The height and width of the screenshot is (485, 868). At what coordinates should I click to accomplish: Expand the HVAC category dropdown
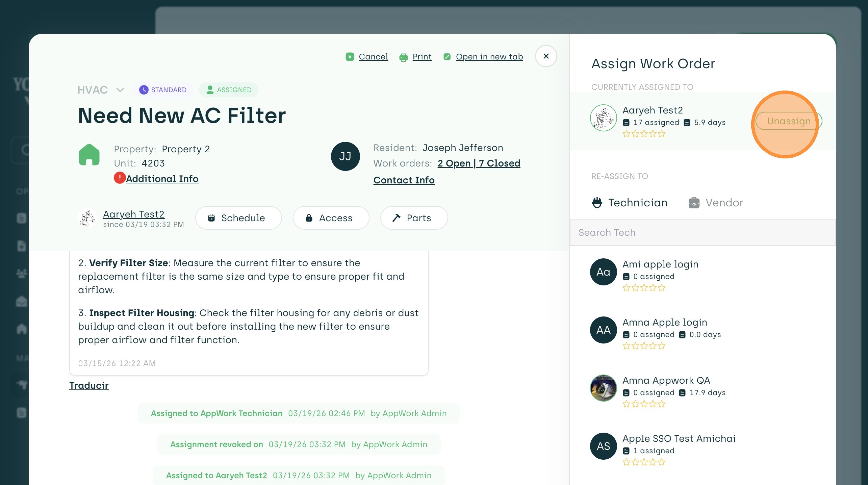[x=120, y=90]
